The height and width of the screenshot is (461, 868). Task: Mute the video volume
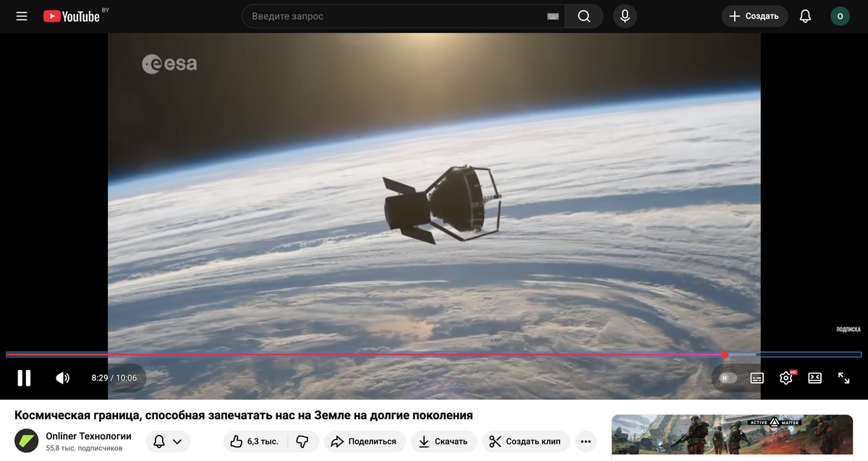pyautogui.click(x=63, y=378)
